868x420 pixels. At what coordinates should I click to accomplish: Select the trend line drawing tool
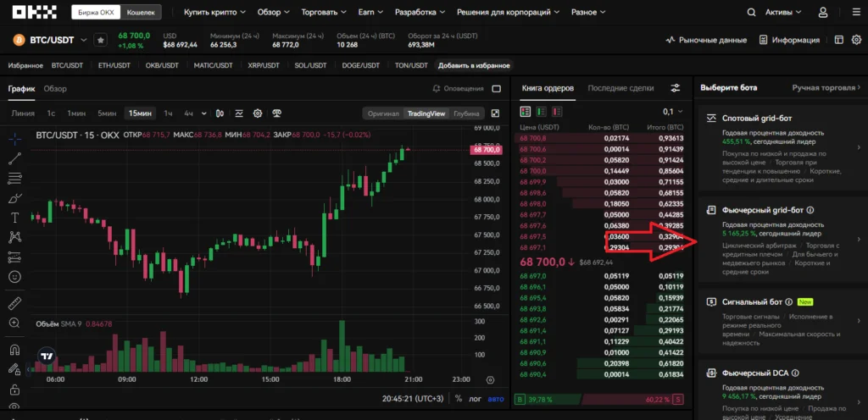tap(14, 157)
